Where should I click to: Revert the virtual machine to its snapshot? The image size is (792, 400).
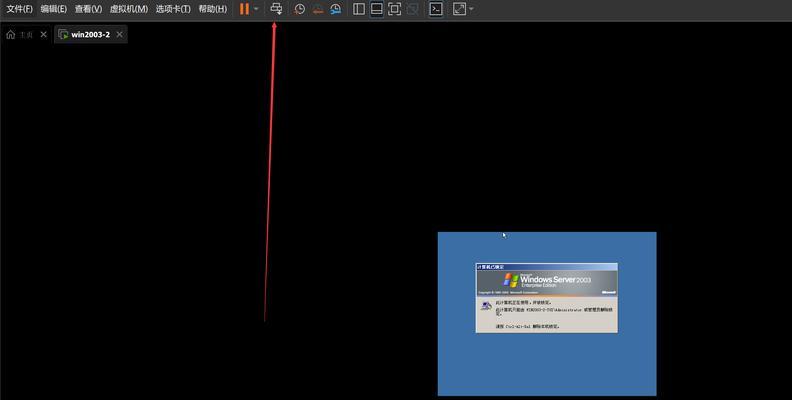[x=318, y=9]
